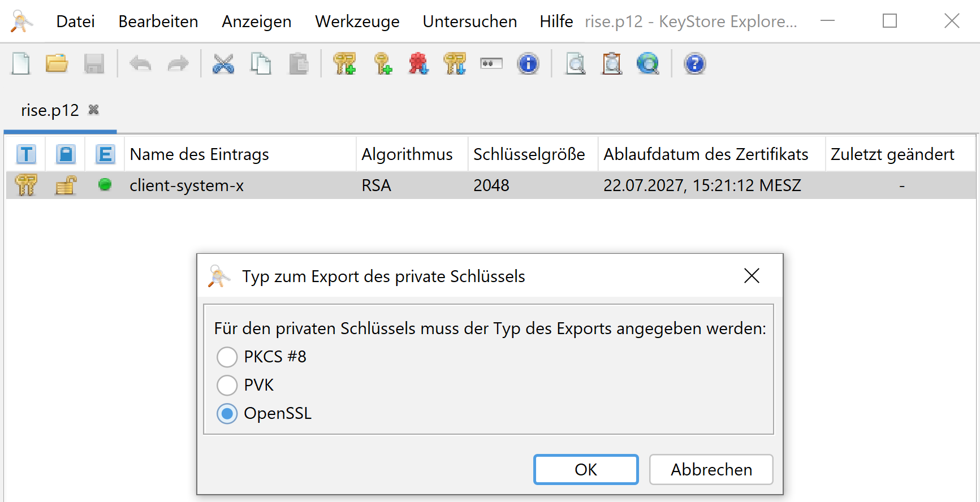This screenshot has width=980, height=502.
Task: Select the PVK radio button
Action: [x=227, y=386]
